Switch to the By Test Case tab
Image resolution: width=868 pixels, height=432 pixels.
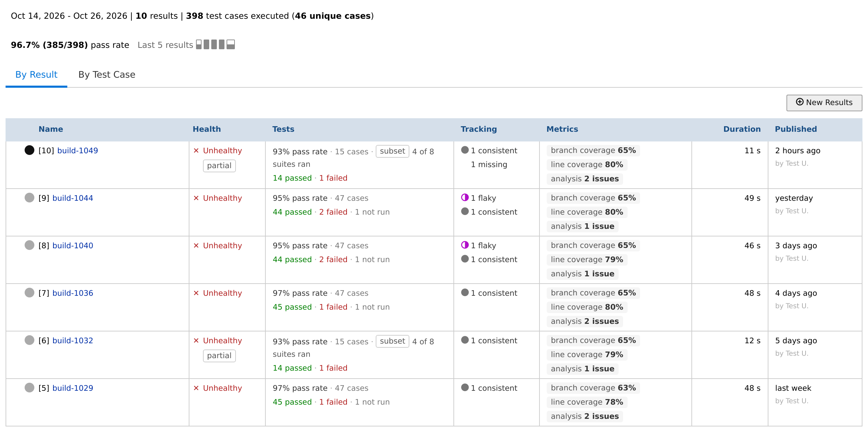107,75
